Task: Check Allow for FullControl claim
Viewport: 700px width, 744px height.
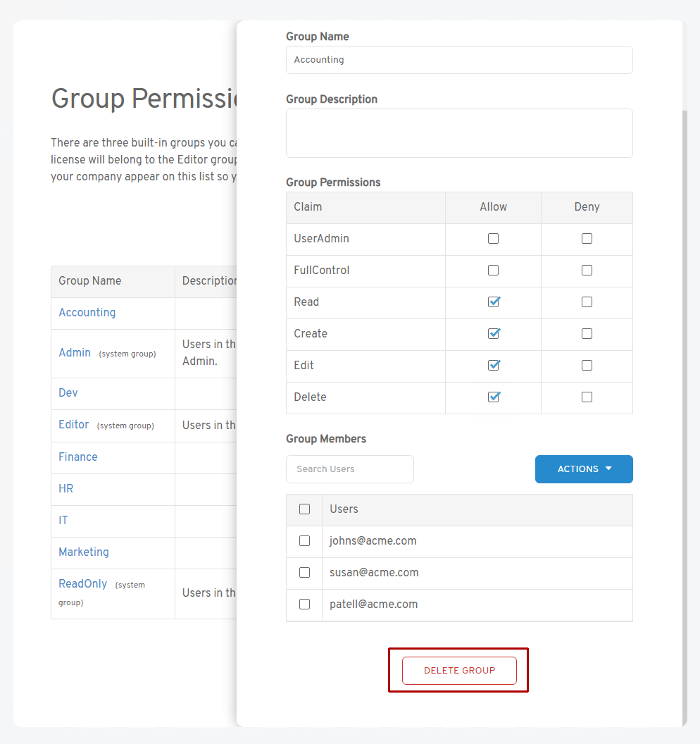Action: point(493,271)
